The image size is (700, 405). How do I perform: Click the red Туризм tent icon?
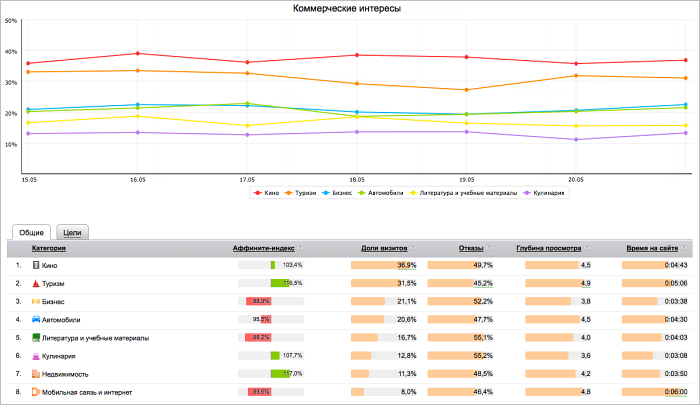pyautogui.click(x=36, y=284)
